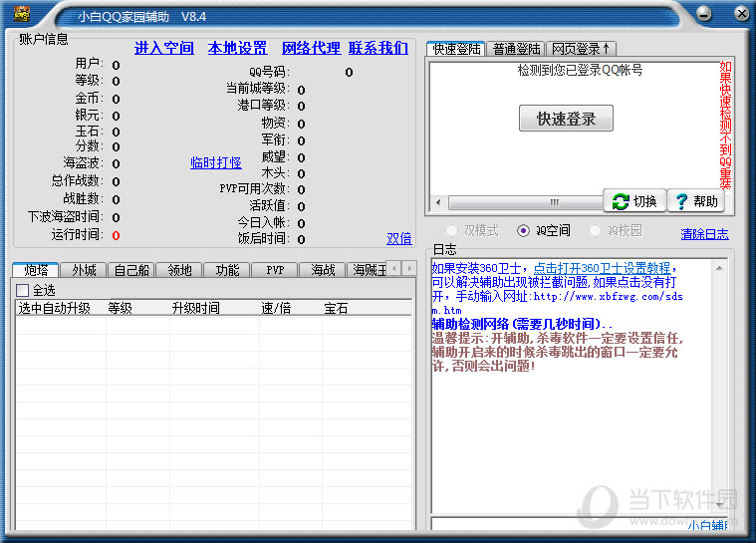Open the PVP tab
Screen dimensions: 756x543
275,270
